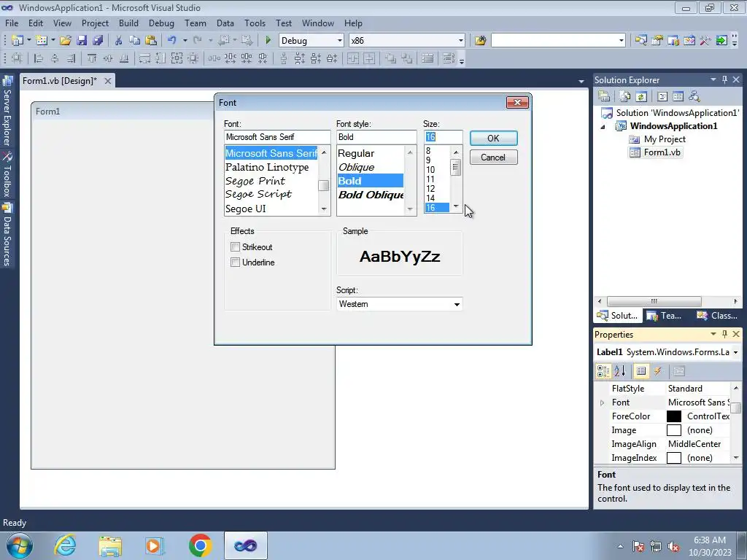This screenshot has height=560, width=747.
Task: Enable the Strikeout checkbox
Action: point(235,246)
